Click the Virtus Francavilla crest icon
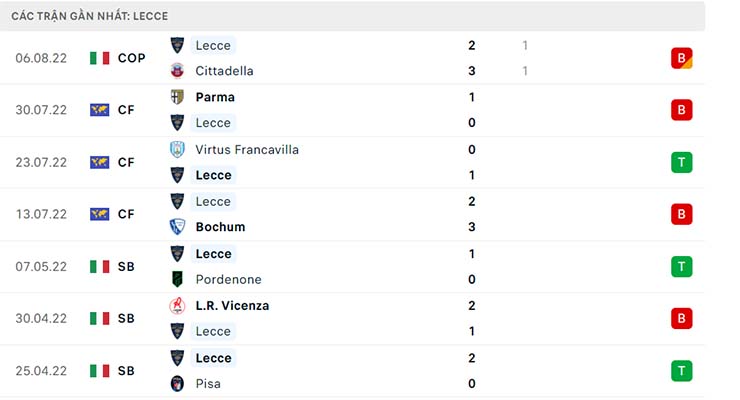The width and height of the screenshot is (740, 400). [x=177, y=149]
